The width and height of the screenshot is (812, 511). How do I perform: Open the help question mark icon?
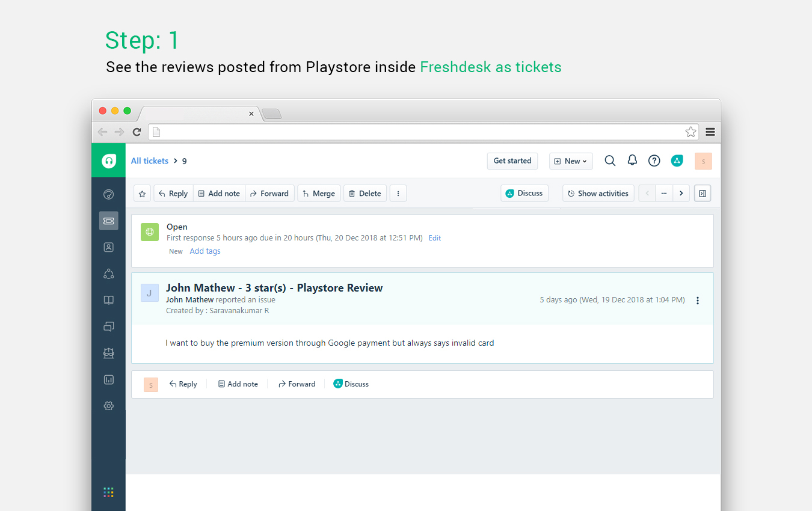coord(654,161)
